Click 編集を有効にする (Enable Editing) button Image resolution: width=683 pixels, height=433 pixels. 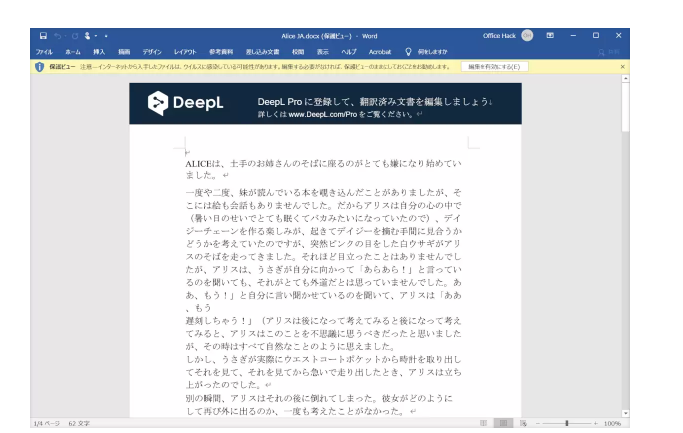pyautogui.click(x=493, y=67)
